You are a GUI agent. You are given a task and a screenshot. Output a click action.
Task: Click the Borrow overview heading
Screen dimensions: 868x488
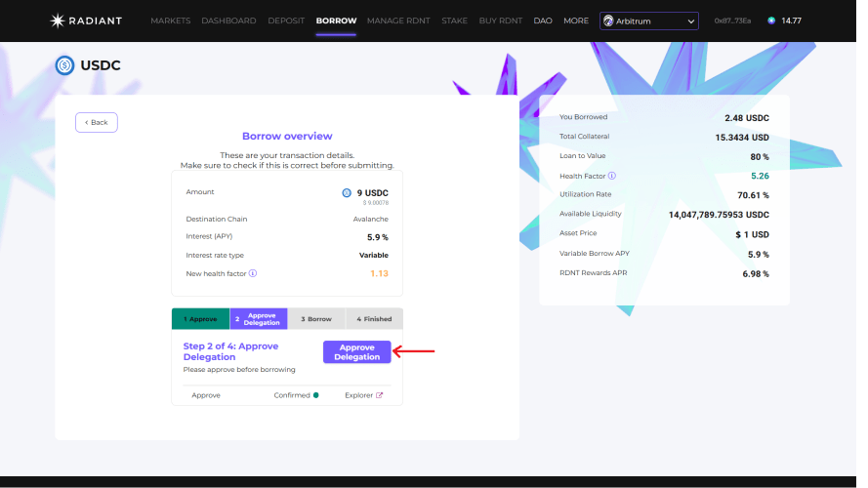[x=287, y=136]
